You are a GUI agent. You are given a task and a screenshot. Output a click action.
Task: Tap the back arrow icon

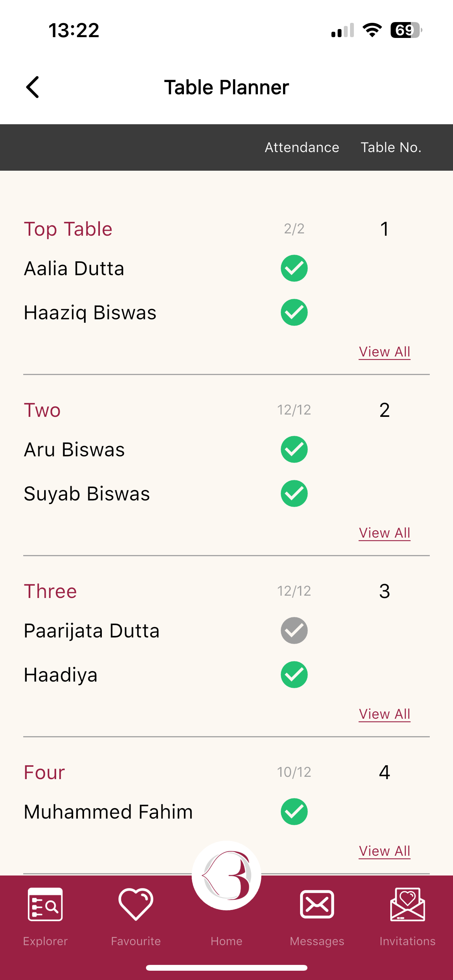pyautogui.click(x=33, y=87)
